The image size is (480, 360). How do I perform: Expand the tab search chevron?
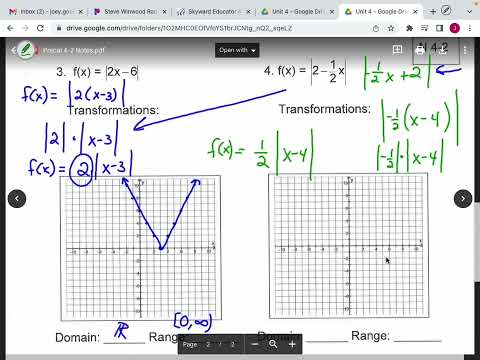coord(469,12)
